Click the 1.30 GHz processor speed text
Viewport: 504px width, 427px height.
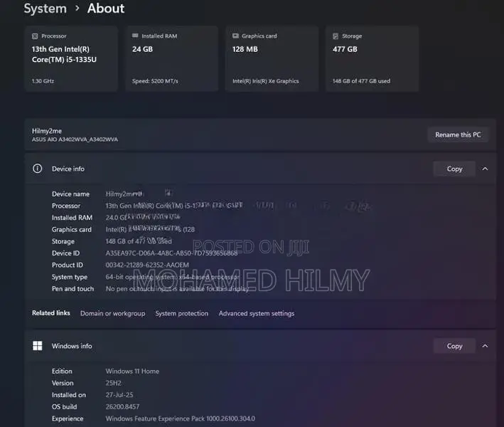tap(43, 81)
